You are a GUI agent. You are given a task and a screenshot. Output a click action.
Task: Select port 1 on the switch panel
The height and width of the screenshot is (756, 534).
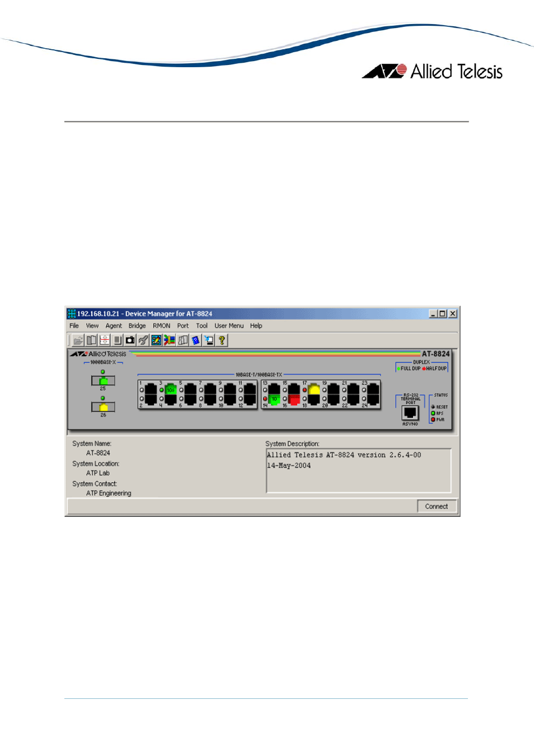(151, 389)
